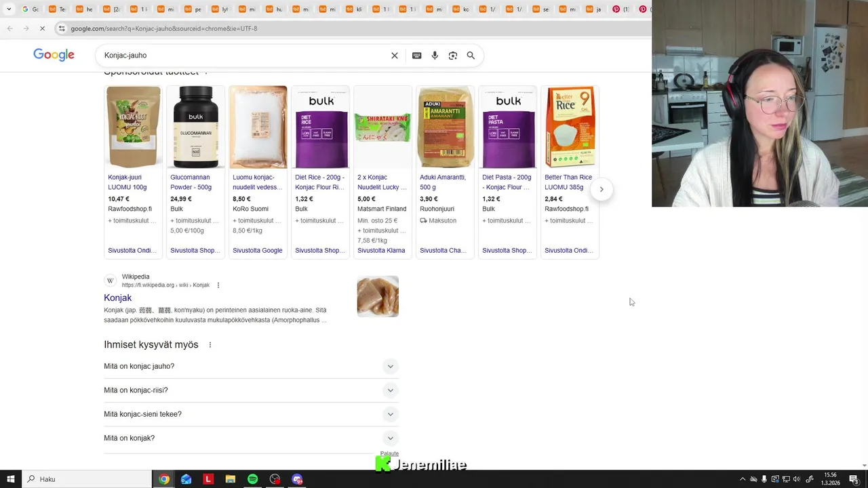Start a voice search with microphone
Viewport: 868px width, 488px height.
pyautogui.click(x=435, y=56)
